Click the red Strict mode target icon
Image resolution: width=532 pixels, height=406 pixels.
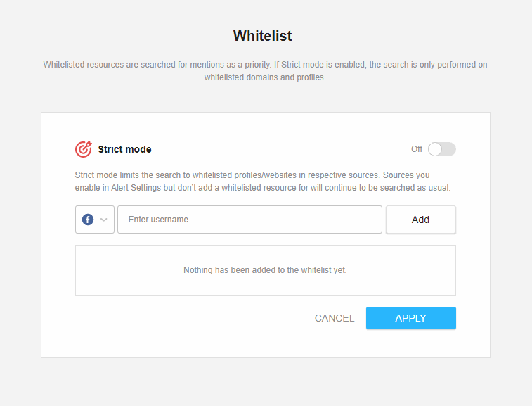84,148
